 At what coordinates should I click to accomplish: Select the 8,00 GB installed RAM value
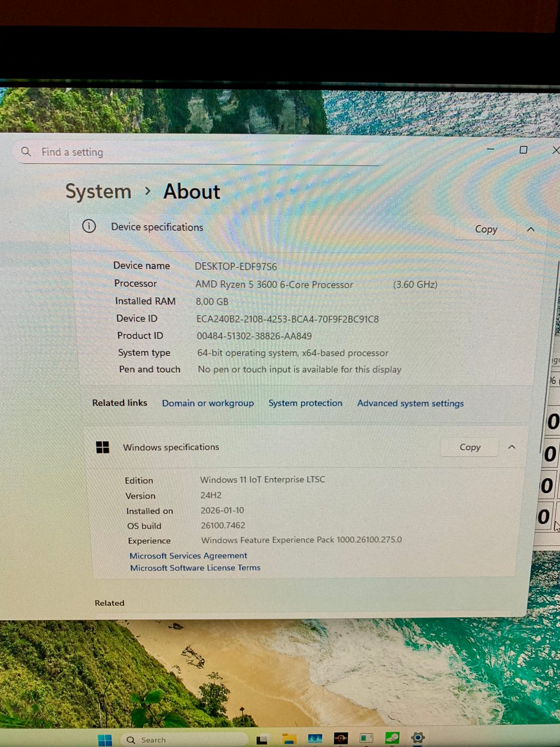click(212, 302)
